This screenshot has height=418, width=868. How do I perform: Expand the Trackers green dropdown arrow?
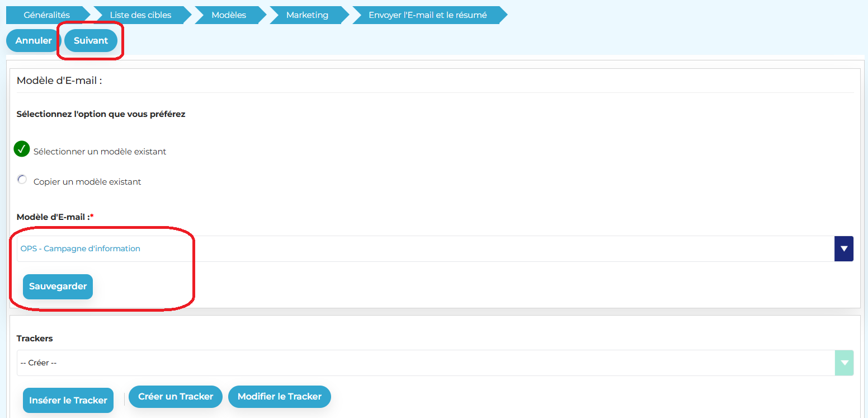[843, 363]
